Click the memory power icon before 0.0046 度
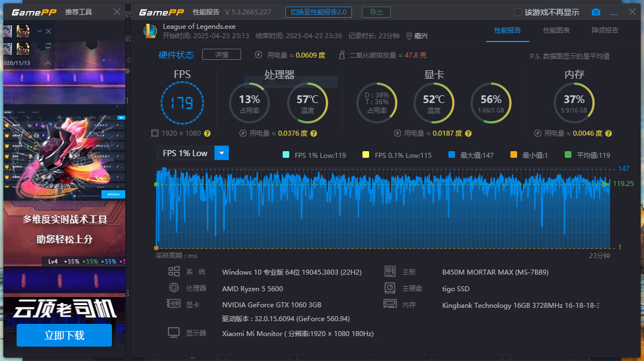 (x=538, y=133)
